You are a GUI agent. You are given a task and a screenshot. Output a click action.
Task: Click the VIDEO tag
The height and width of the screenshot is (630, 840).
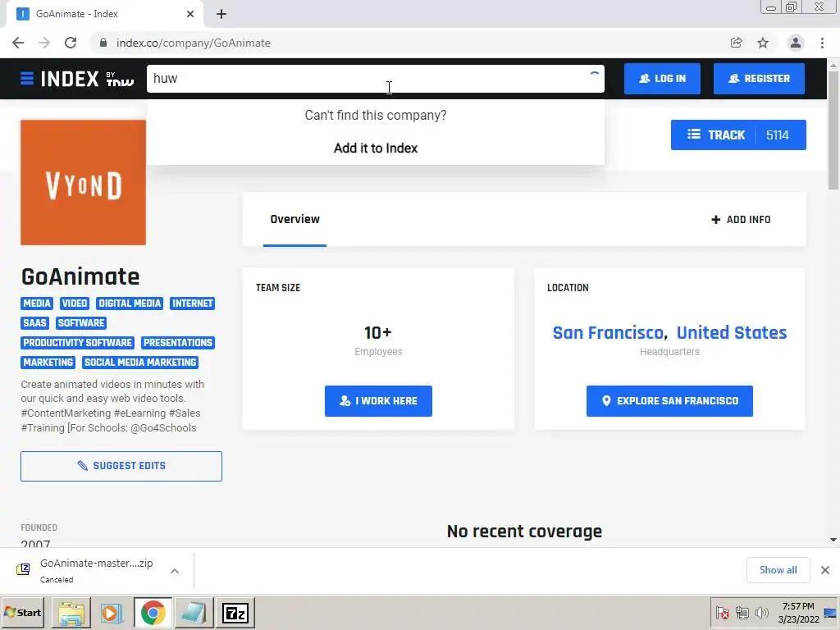(75, 304)
